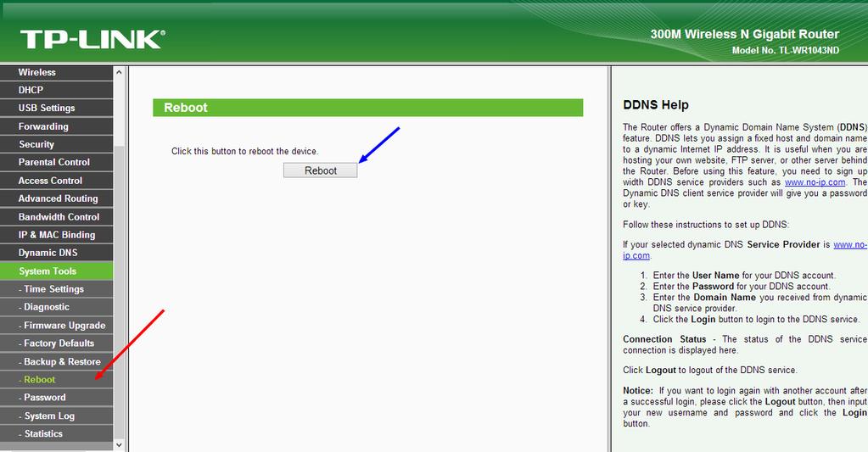The width and height of the screenshot is (868, 452).
Task: Open Backup & Restore page
Action: tap(57, 361)
